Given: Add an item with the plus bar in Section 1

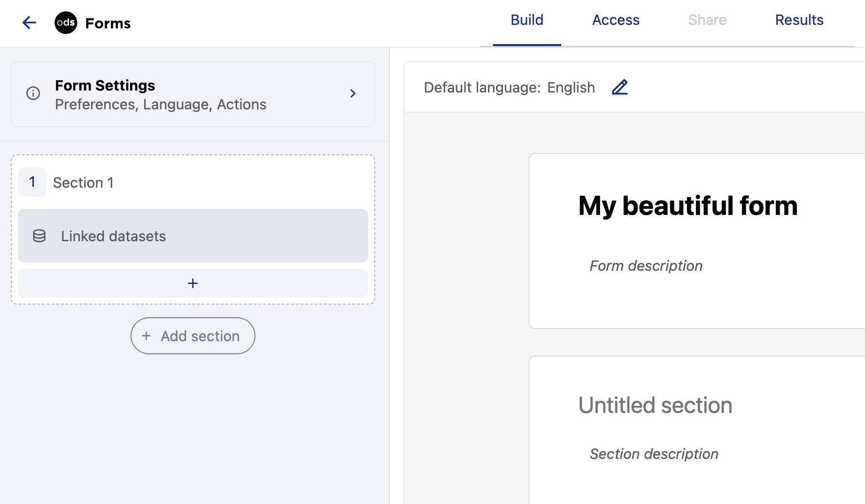Looking at the screenshot, I should 193,283.
